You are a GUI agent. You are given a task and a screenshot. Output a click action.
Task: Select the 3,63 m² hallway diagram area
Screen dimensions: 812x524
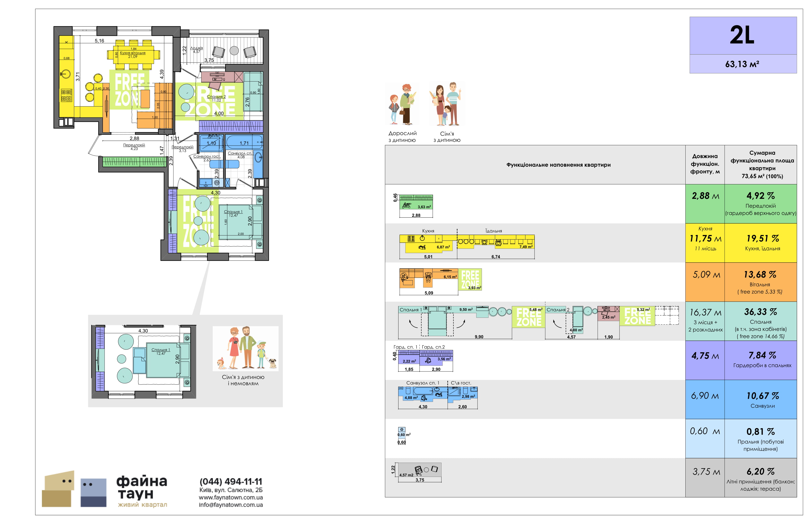pos(424,207)
